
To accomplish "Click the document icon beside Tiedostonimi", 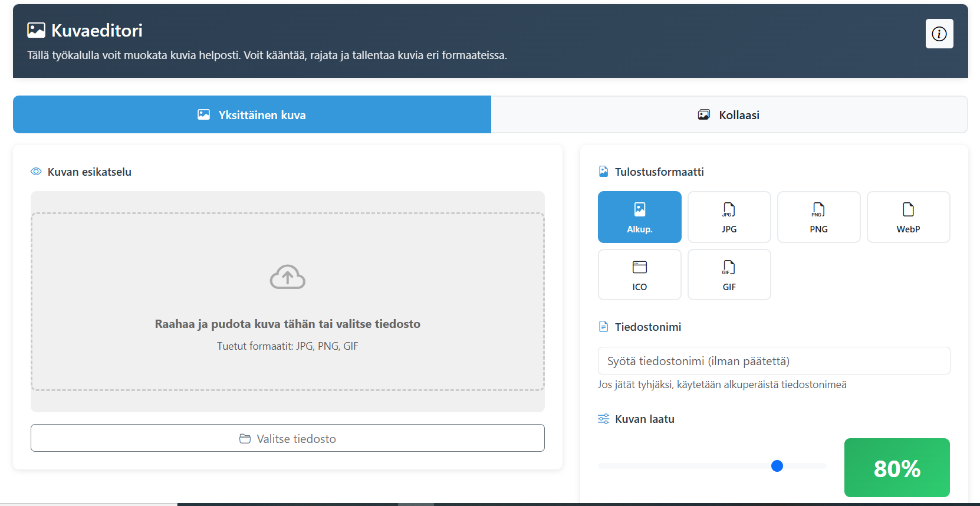I will pyautogui.click(x=603, y=327).
